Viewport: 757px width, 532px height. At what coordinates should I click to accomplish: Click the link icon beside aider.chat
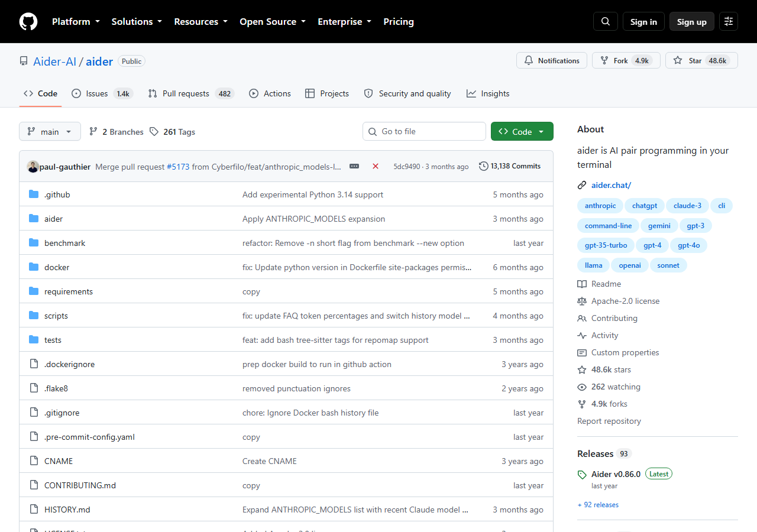tap(582, 185)
